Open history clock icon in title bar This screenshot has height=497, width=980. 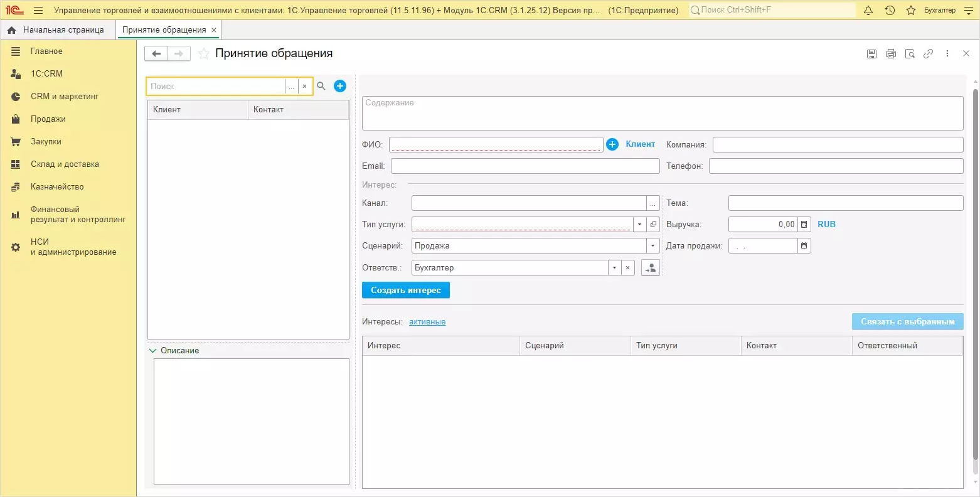pos(890,10)
